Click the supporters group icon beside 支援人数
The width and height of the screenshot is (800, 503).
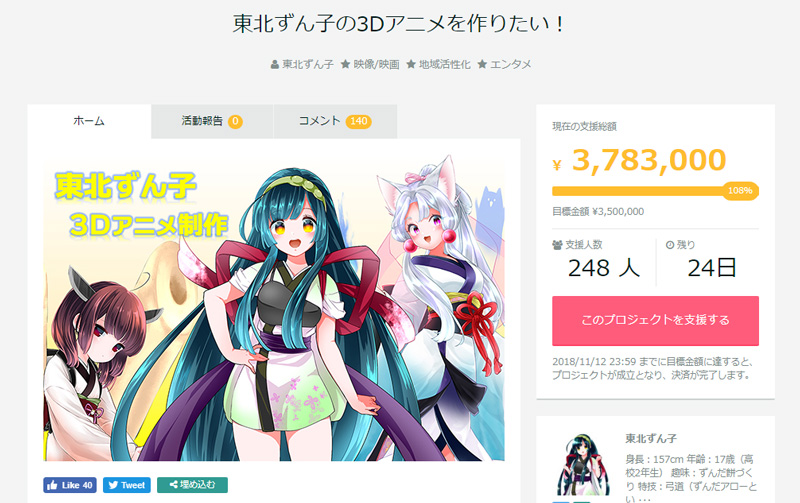pyautogui.click(x=557, y=245)
